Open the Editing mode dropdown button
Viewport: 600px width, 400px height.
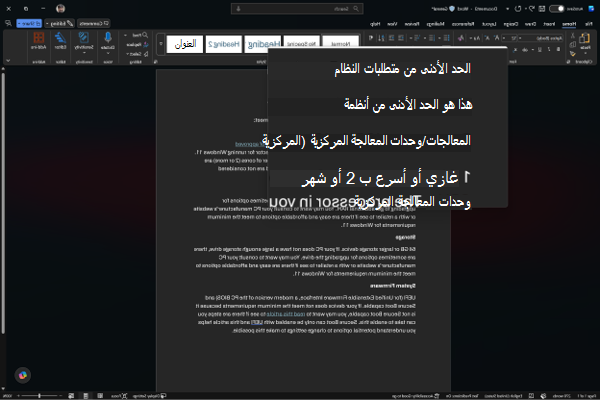point(59,23)
